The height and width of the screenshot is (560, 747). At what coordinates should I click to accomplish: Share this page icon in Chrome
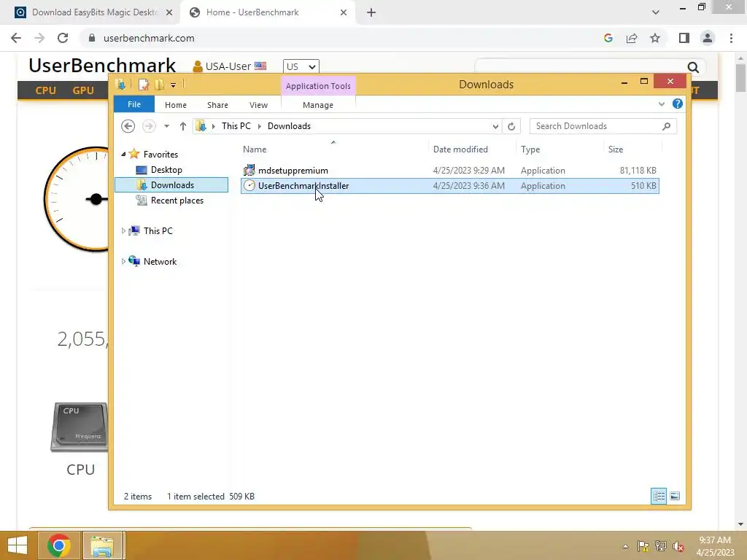click(632, 38)
